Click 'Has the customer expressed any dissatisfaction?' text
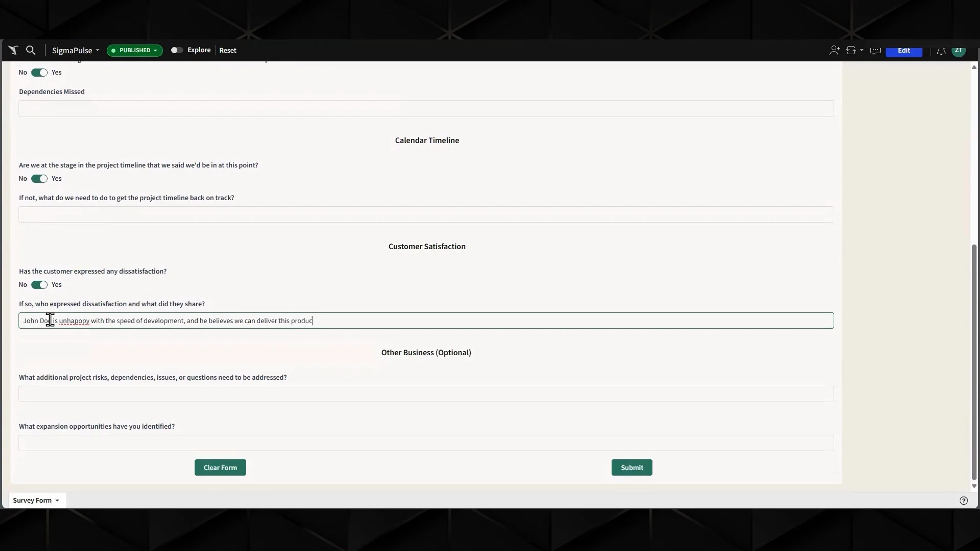The image size is (980, 551). [93, 271]
